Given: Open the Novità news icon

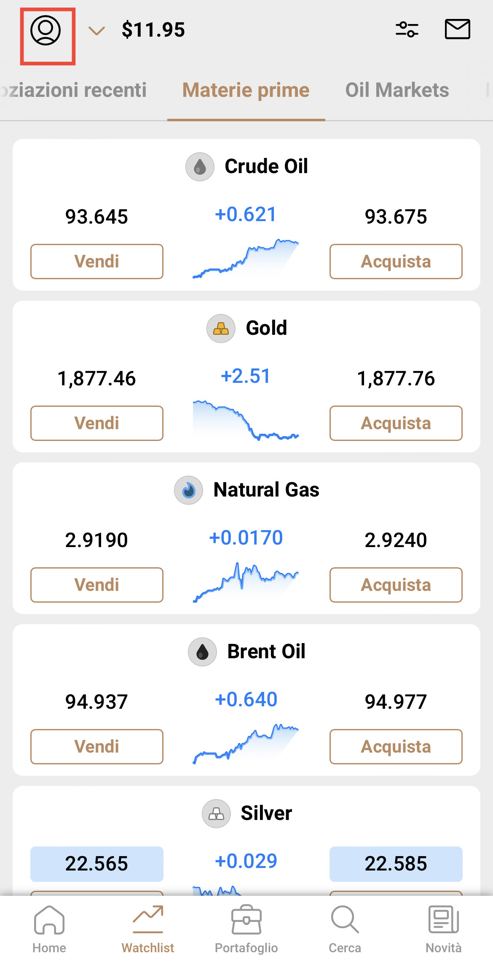Looking at the screenshot, I should [x=443, y=920].
